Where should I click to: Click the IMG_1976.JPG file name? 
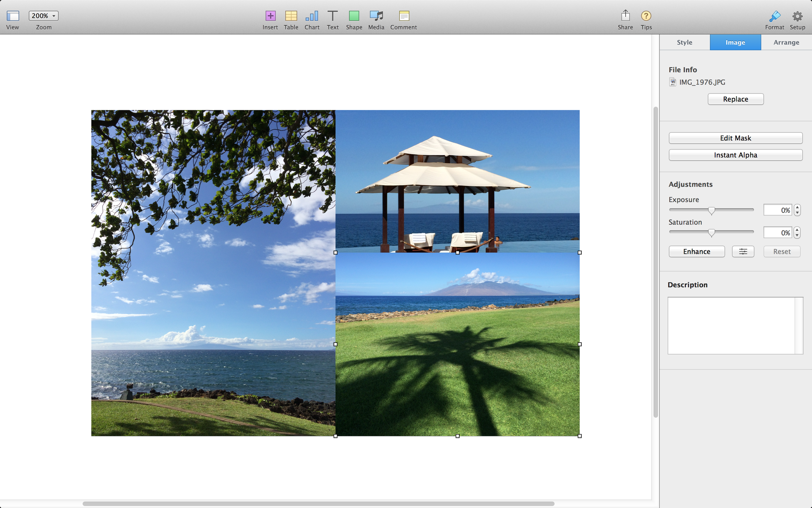click(702, 82)
